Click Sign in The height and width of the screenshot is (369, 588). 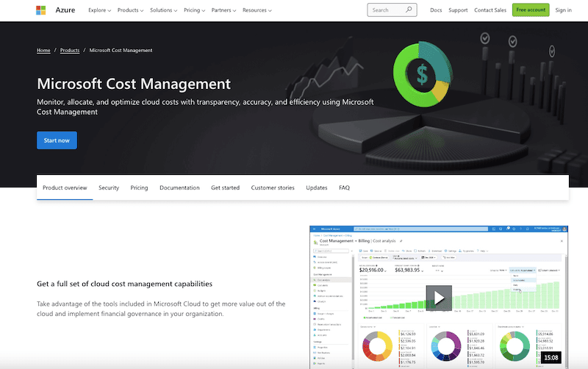(563, 10)
